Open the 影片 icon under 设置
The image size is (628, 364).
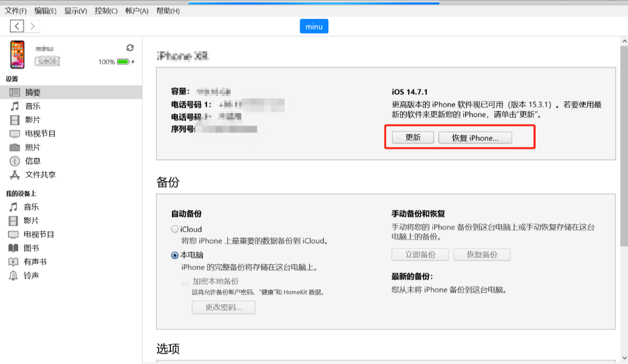click(14, 120)
